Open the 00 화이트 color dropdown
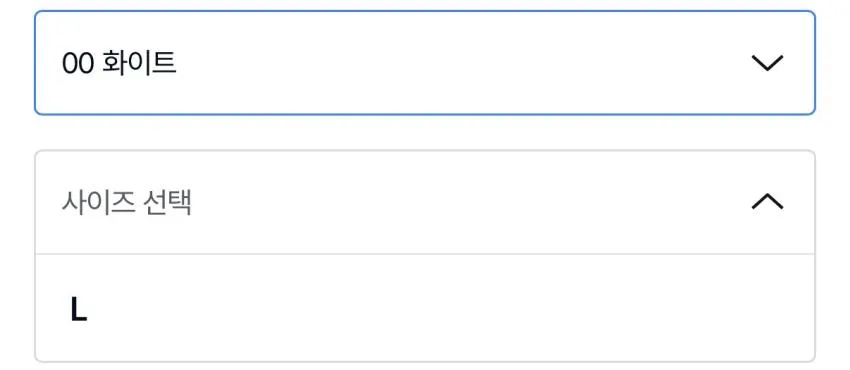 tap(425, 63)
